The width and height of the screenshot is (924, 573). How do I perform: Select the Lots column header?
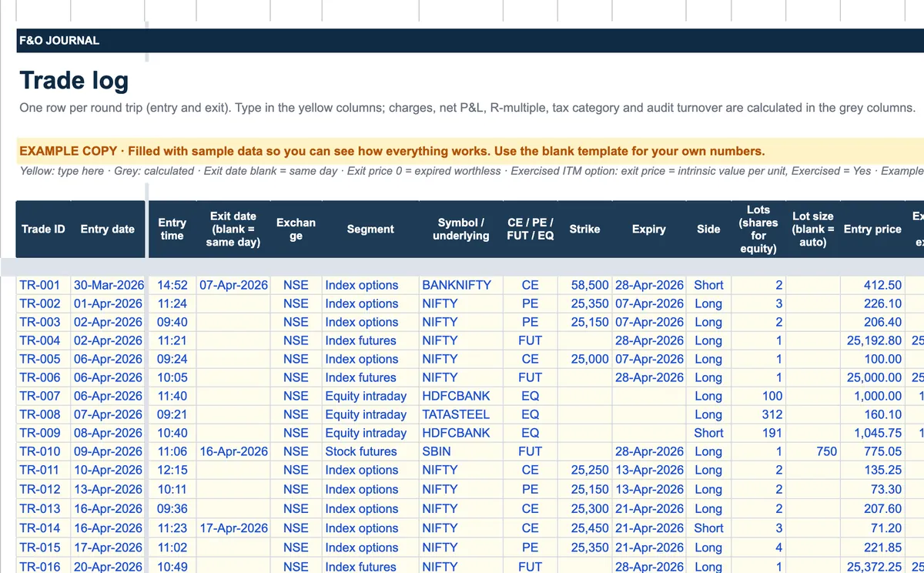[758, 229]
